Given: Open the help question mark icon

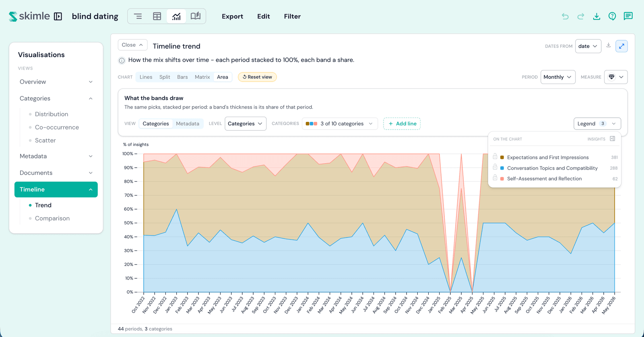Looking at the screenshot, I should click(x=612, y=16).
